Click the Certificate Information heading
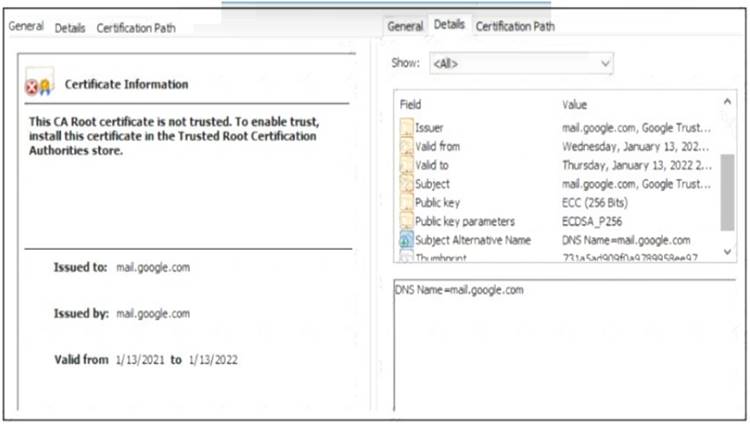Image resolution: width=750 pixels, height=424 pixels. (x=126, y=84)
